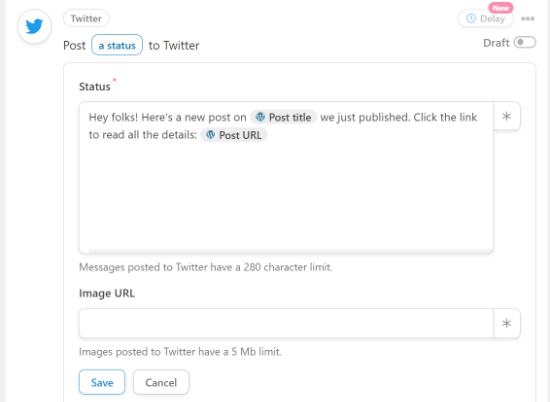This screenshot has height=402, width=550.
Task: Click into the Image URL input field
Action: (x=286, y=323)
